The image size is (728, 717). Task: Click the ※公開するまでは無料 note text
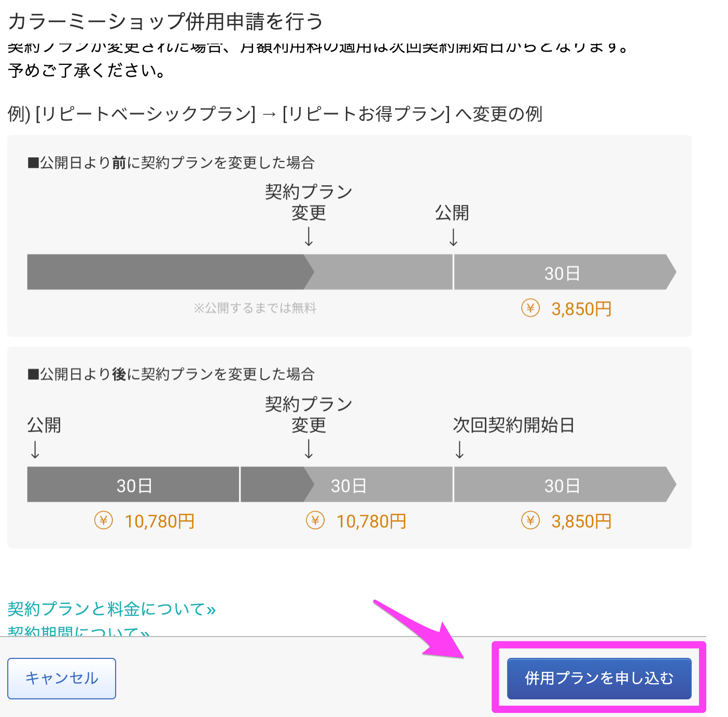tap(256, 308)
